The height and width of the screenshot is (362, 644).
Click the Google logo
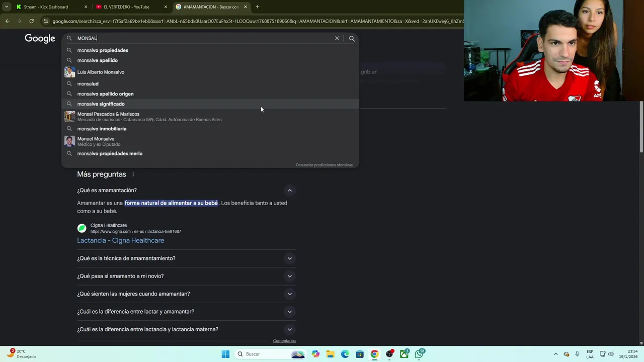click(x=40, y=39)
